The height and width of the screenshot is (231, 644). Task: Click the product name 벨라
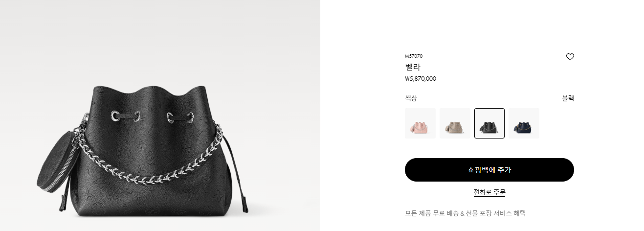tap(413, 67)
